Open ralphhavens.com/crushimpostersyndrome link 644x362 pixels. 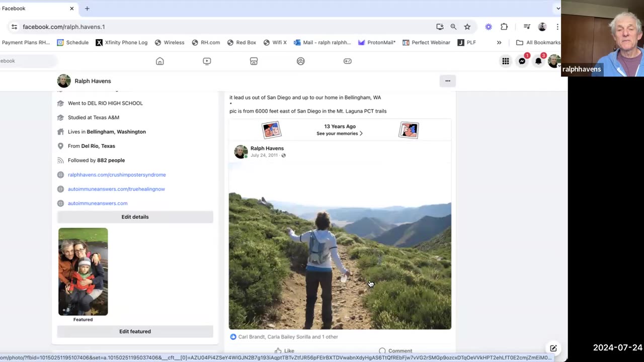coord(117,175)
